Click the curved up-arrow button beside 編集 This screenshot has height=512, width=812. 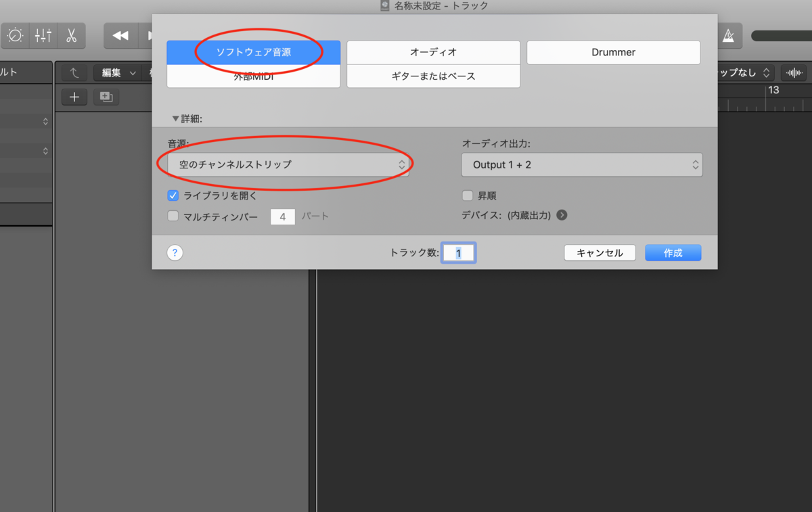pos(74,72)
